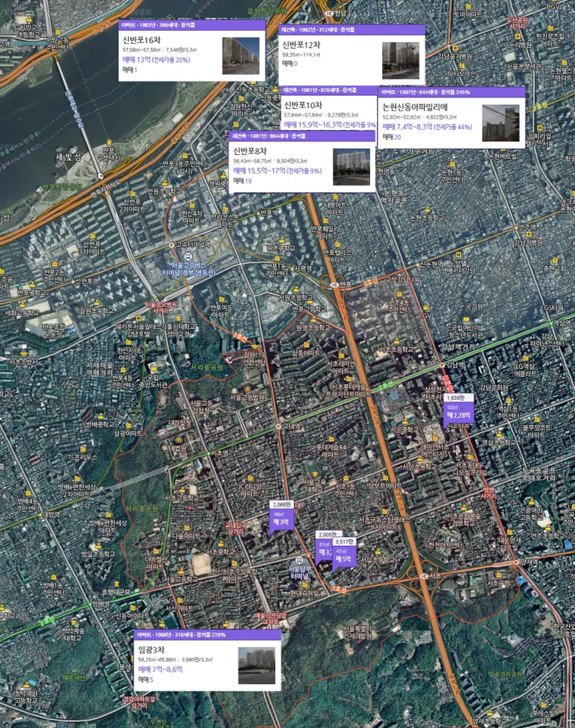Click the 서래마을 카페거리 label
The image size is (575, 728).
[99, 369]
